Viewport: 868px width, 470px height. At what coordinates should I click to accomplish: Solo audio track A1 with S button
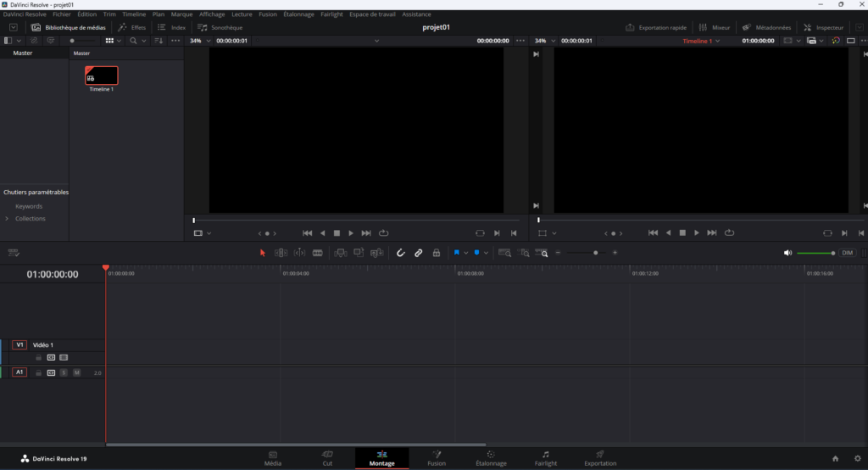pos(64,372)
